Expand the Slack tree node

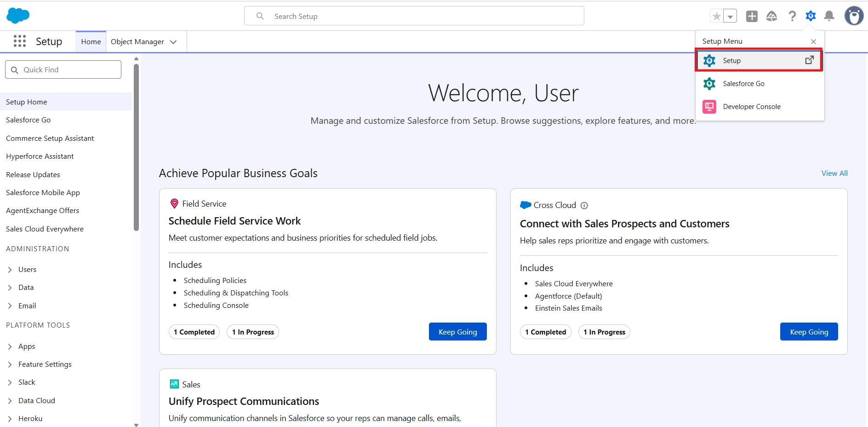(x=10, y=382)
